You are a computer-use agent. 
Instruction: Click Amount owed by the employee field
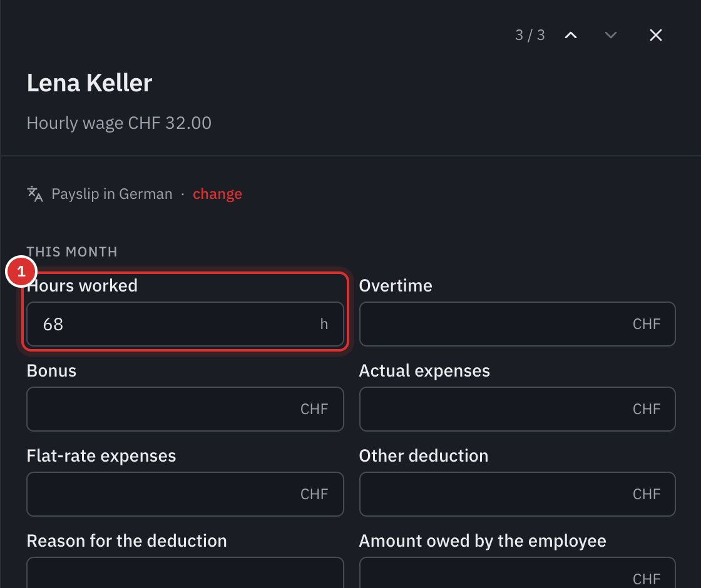pos(517,573)
